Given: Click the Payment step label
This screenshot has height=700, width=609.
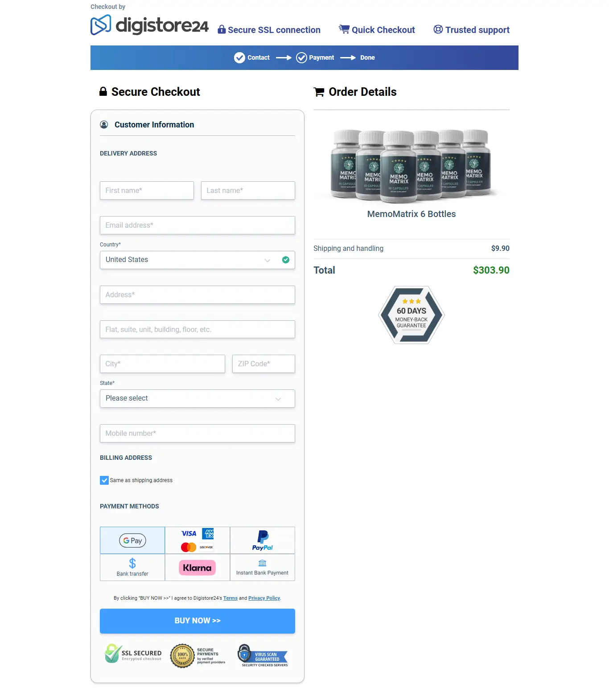Looking at the screenshot, I should click(321, 57).
